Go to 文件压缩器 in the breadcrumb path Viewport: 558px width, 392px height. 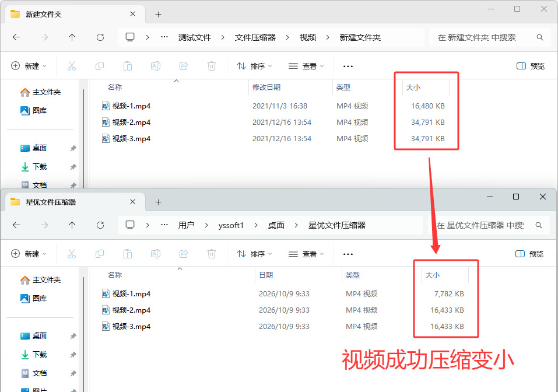pyautogui.click(x=255, y=37)
